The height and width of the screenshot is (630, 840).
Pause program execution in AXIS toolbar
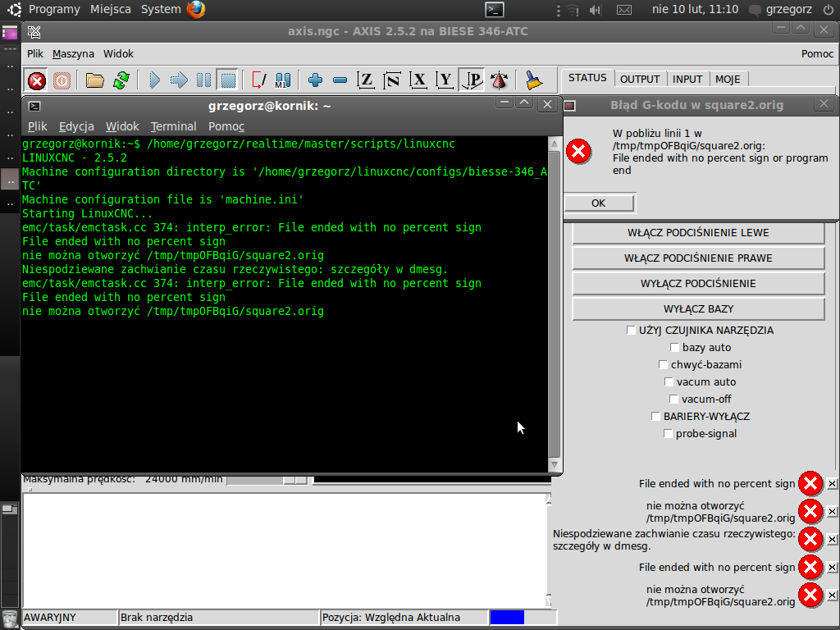[203, 81]
